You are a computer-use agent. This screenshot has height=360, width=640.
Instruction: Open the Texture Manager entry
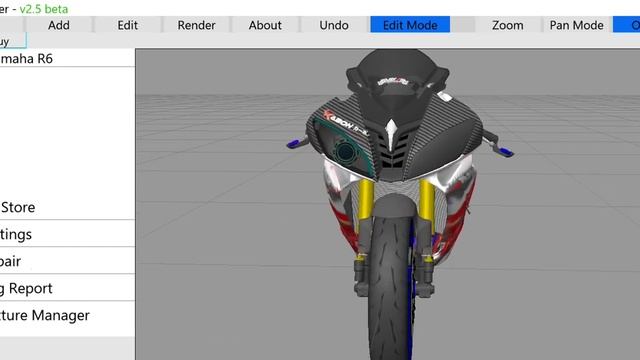[x=67, y=315]
